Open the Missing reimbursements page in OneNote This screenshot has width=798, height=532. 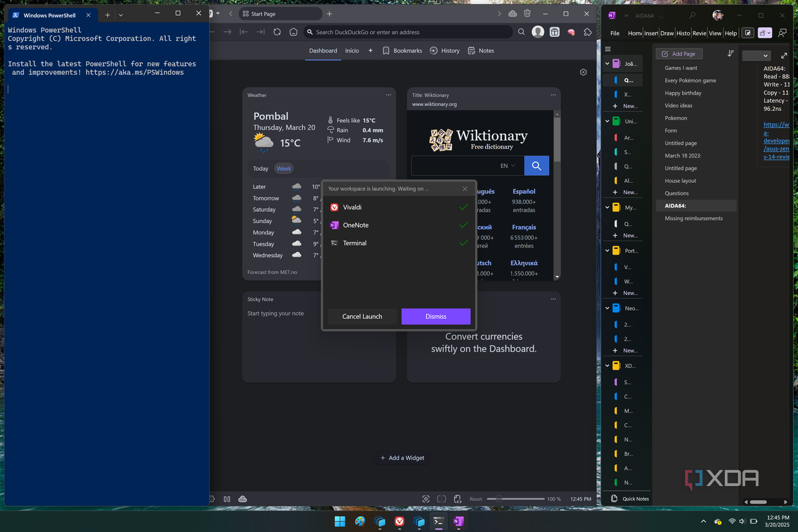(694, 218)
